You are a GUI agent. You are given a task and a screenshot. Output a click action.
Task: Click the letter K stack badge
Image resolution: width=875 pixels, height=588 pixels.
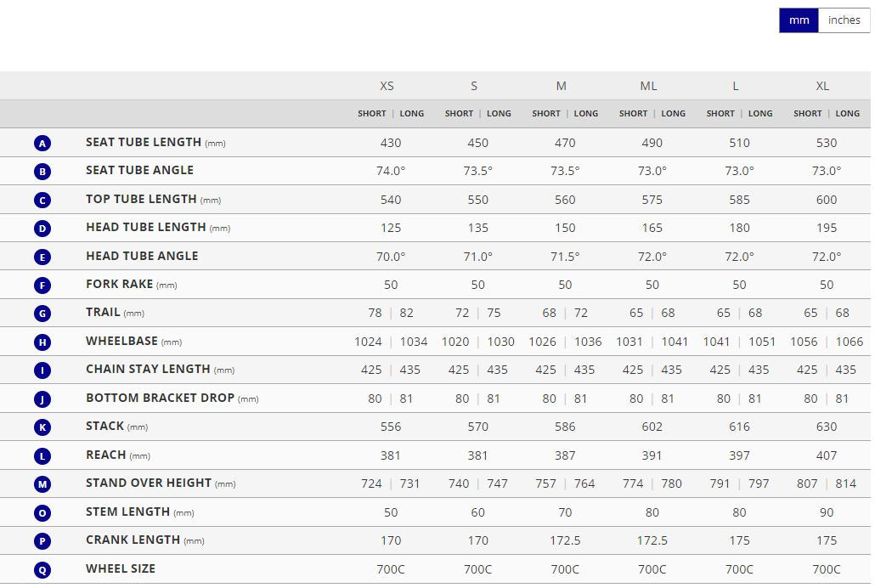point(43,427)
